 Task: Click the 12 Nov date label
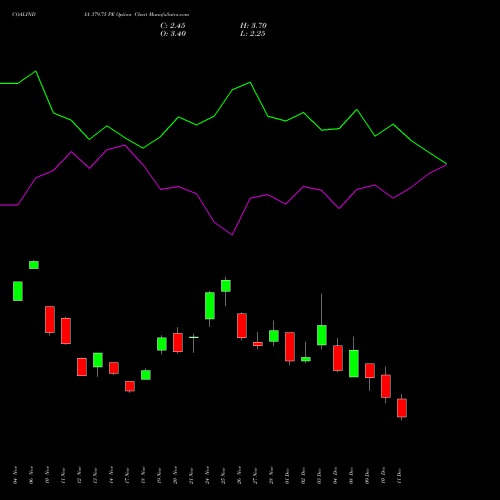point(79,475)
